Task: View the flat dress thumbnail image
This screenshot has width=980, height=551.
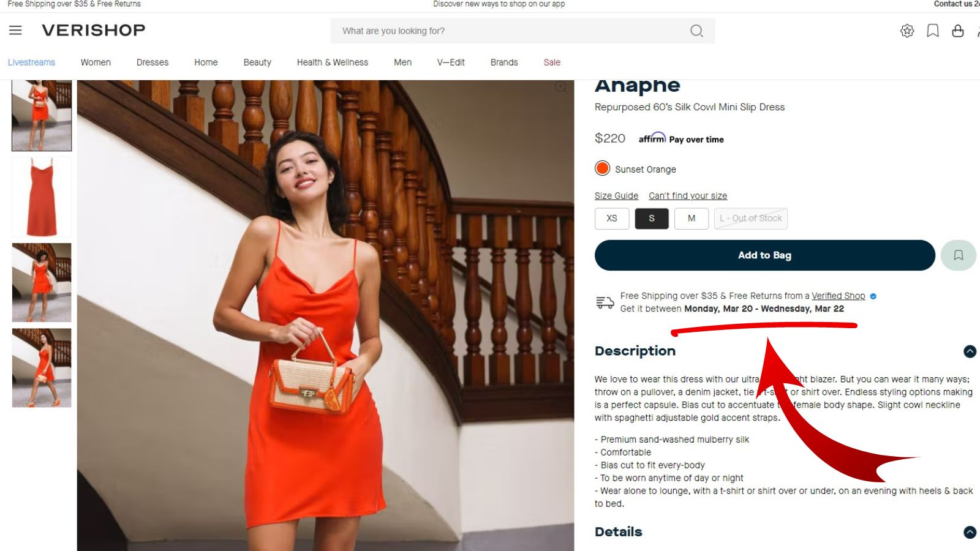Action: 42,197
